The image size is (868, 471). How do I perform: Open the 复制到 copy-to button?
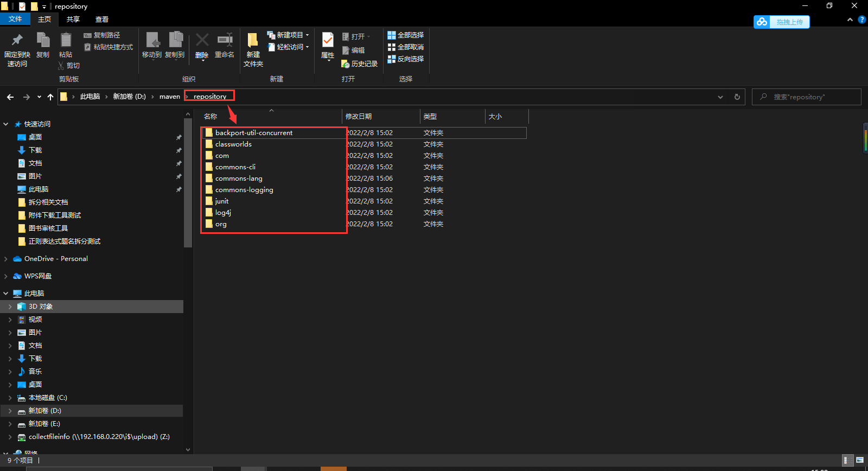pos(175,46)
